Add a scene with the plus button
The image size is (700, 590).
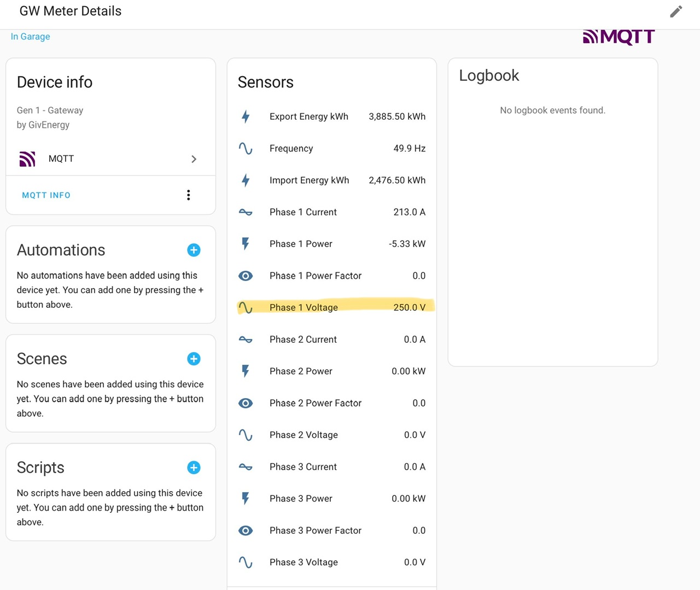click(x=194, y=359)
